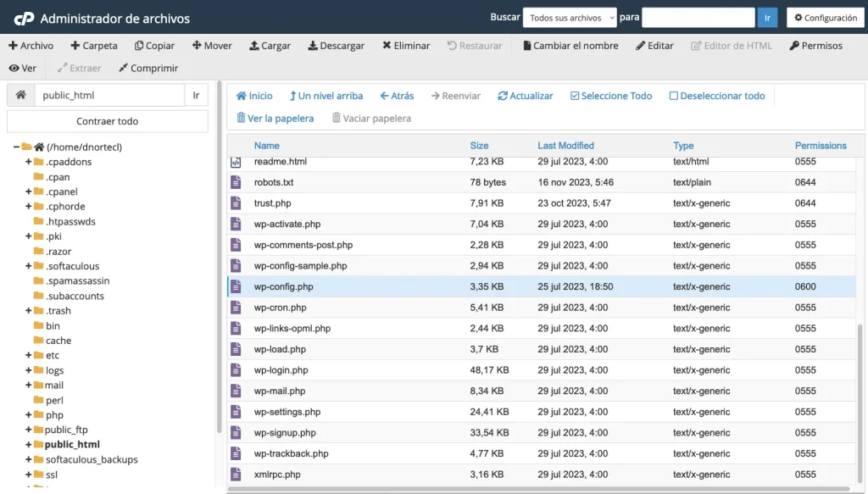Click the home icon beside the path field
The width and height of the screenshot is (868, 494).
pyautogui.click(x=20, y=95)
